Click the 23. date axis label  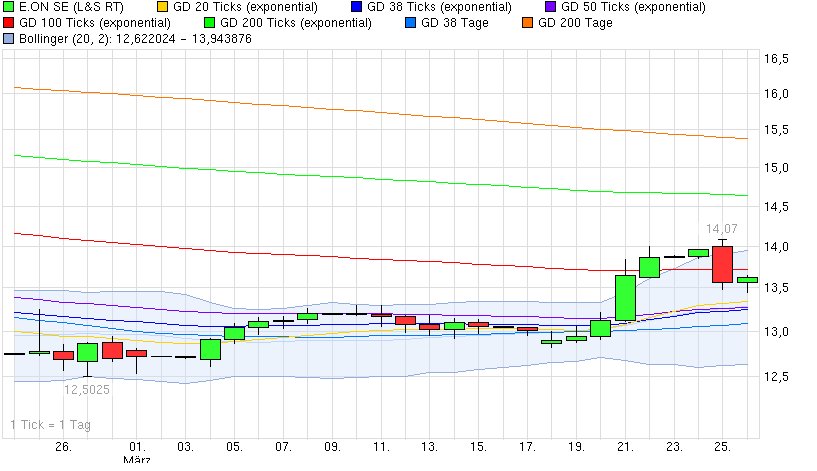click(x=674, y=447)
